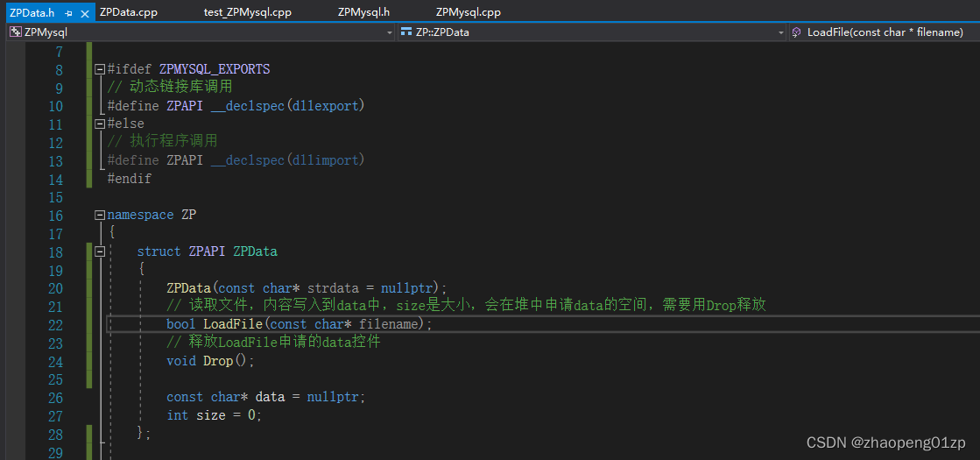
Task: Click the ZPMysql project icon in navigation bar
Action: tap(16, 32)
